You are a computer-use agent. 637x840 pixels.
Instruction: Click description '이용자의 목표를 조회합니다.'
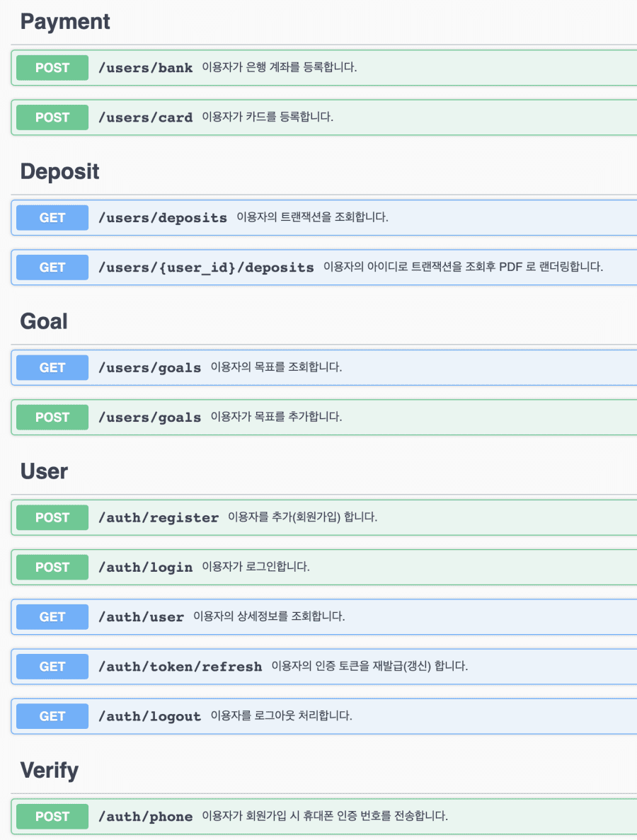click(276, 367)
